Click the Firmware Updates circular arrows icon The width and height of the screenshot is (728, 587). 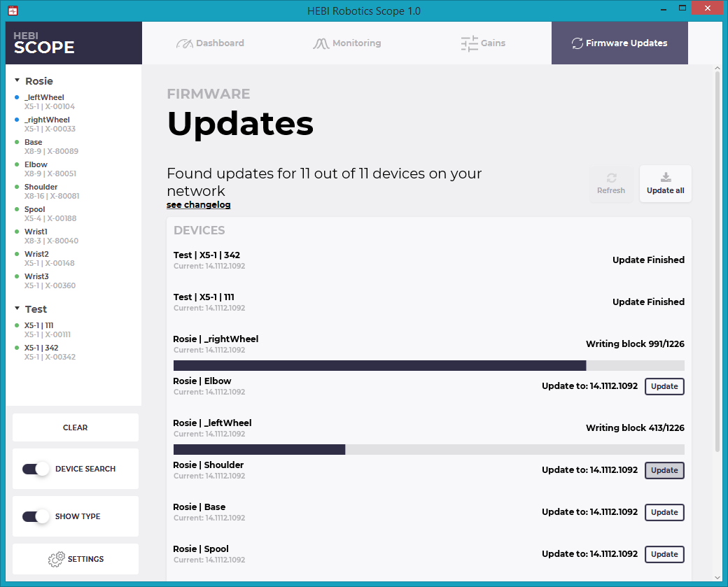577,43
